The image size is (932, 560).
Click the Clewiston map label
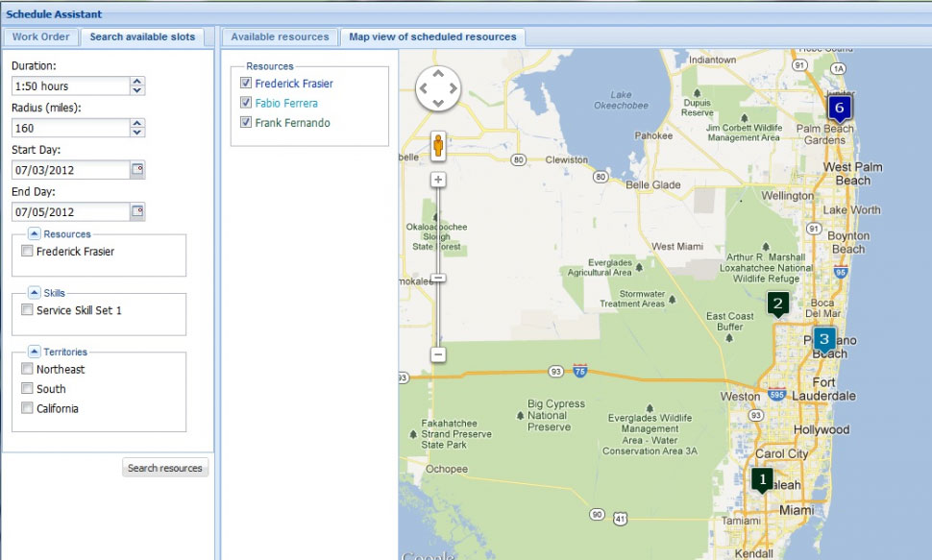(x=567, y=159)
